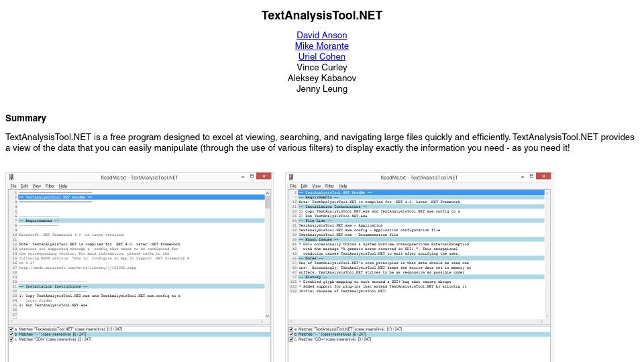Open Edit menu in left ReadMe window
Viewport: 644px width, 362px height.
tap(24, 186)
